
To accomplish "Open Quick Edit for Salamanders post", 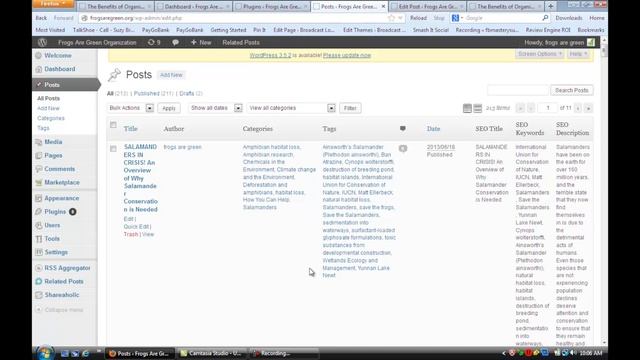I will [136, 227].
